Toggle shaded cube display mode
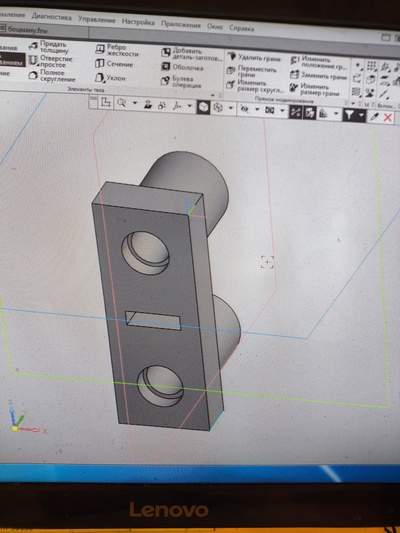Image resolution: width=400 pixels, height=533 pixels. (203, 107)
